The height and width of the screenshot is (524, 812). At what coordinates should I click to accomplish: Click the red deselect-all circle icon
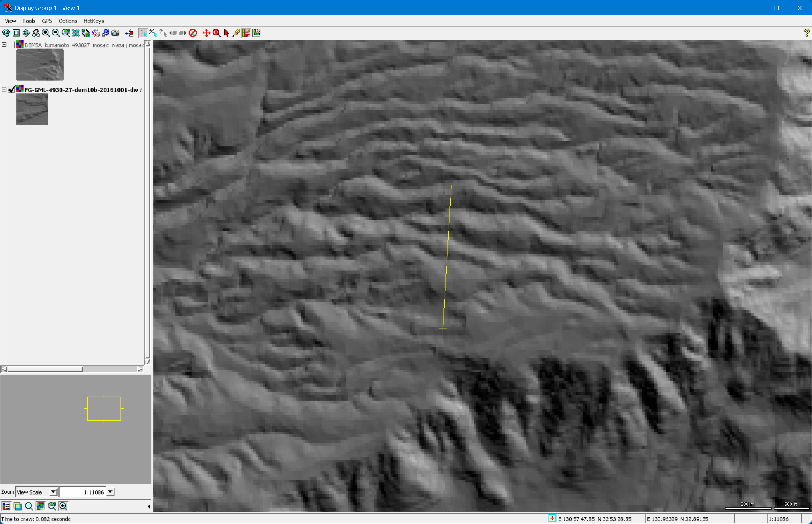pyautogui.click(x=193, y=33)
